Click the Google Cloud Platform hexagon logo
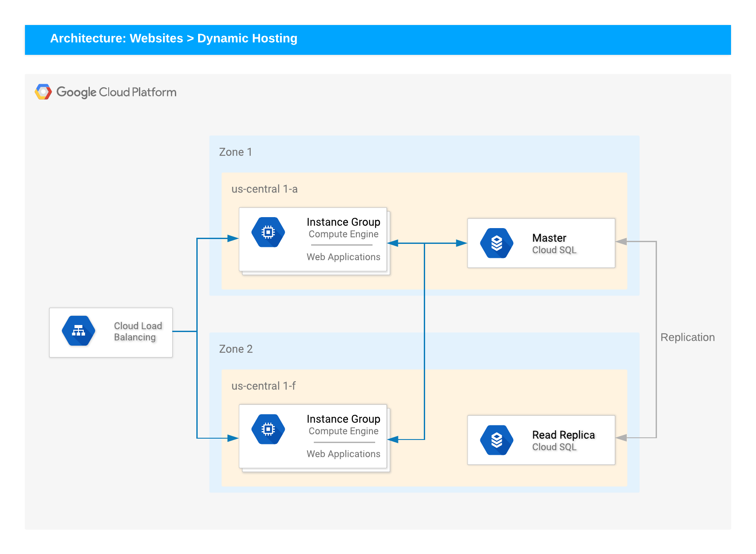756x554 pixels. [43, 92]
